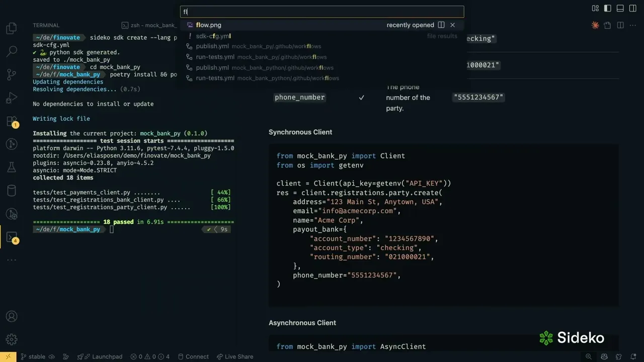The height and width of the screenshot is (362, 644).
Task: Select flow.png in quick open list
Action: pyautogui.click(x=322, y=25)
